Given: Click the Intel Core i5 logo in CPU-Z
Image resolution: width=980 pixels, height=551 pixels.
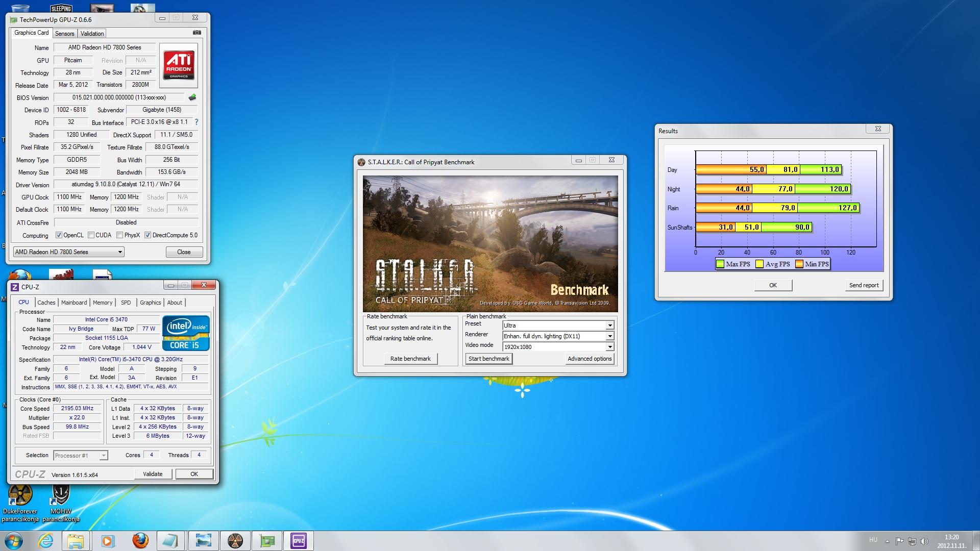Looking at the screenshot, I should click(x=186, y=333).
